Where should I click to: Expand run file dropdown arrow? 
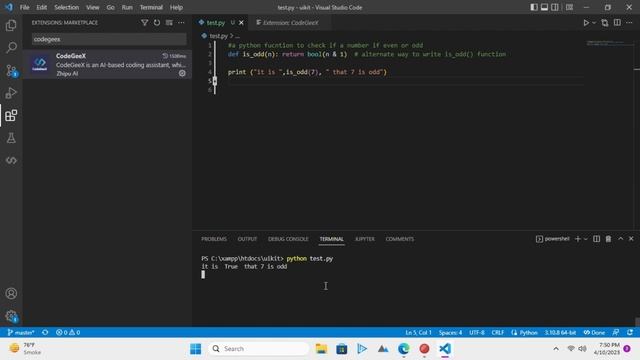point(594,23)
